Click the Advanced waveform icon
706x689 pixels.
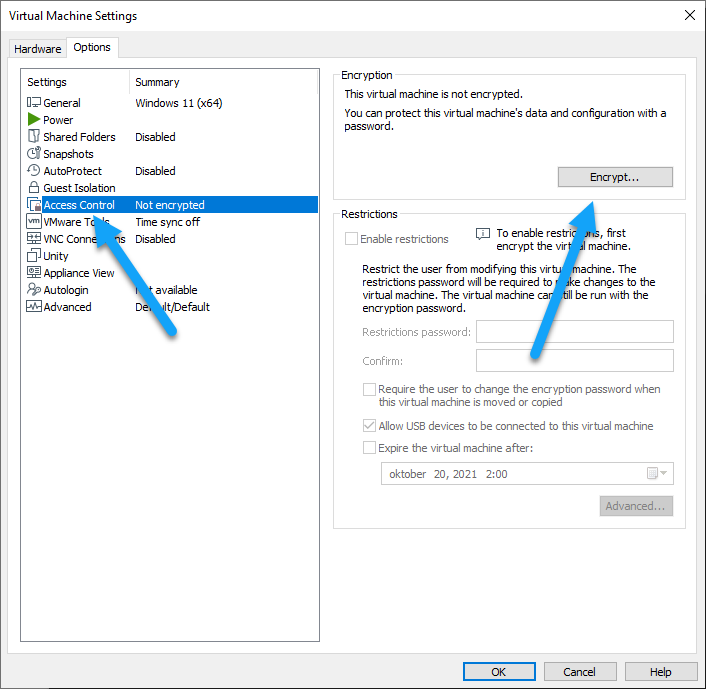point(34,306)
